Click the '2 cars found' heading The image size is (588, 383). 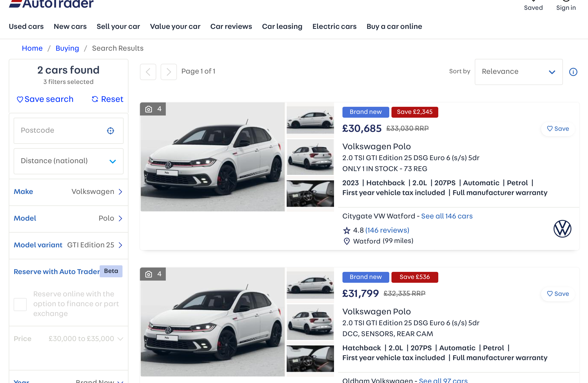point(68,70)
